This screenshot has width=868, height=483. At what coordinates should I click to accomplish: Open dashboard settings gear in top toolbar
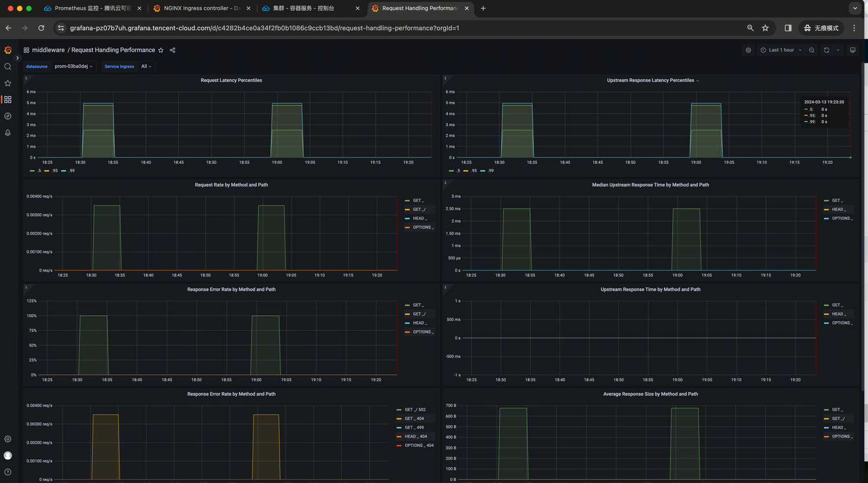tap(748, 50)
